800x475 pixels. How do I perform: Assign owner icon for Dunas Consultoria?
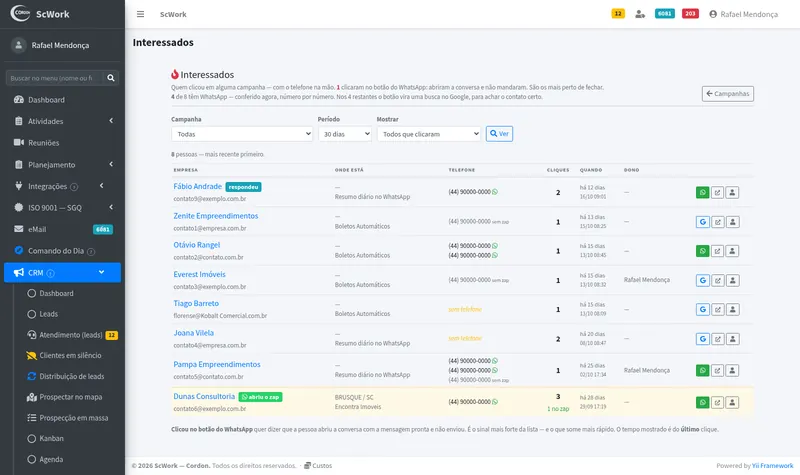point(732,403)
